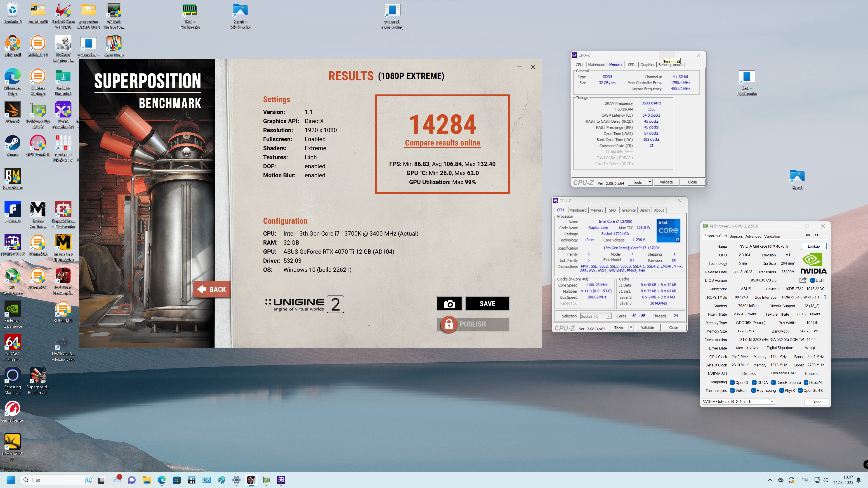Select the EVGA Precision X1 desktop icon

(63, 115)
